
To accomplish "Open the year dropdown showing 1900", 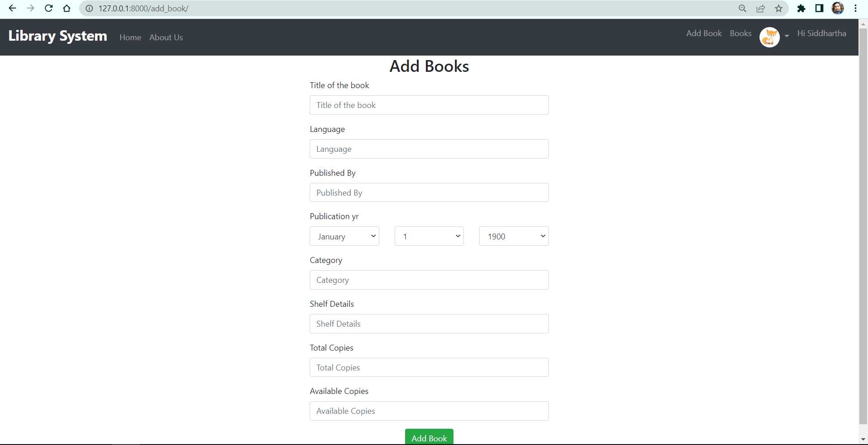I will tap(514, 236).
